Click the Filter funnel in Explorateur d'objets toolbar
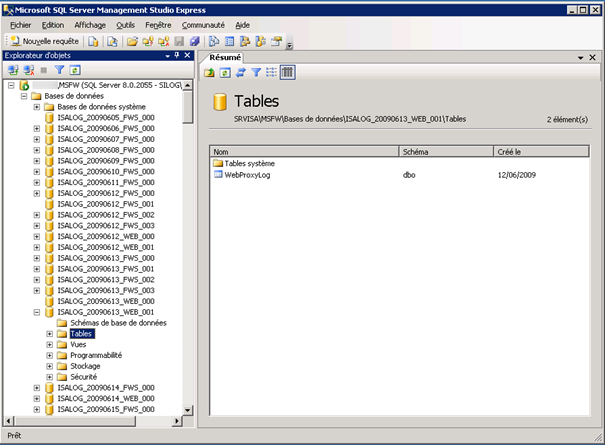Screen dimensions: 605x445 59,70
